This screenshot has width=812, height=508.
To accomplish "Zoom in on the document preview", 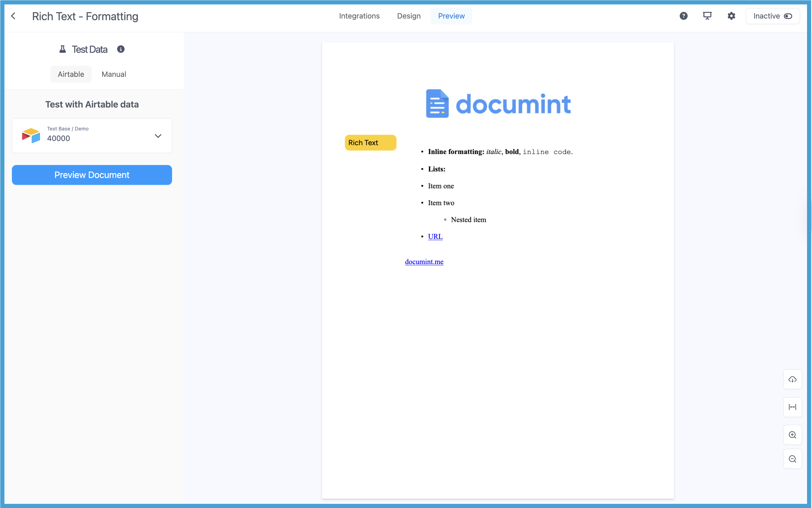I will (792, 435).
